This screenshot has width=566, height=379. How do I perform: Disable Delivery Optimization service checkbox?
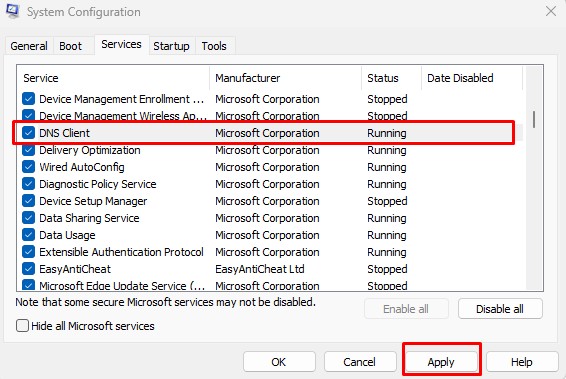pyautogui.click(x=28, y=150)
